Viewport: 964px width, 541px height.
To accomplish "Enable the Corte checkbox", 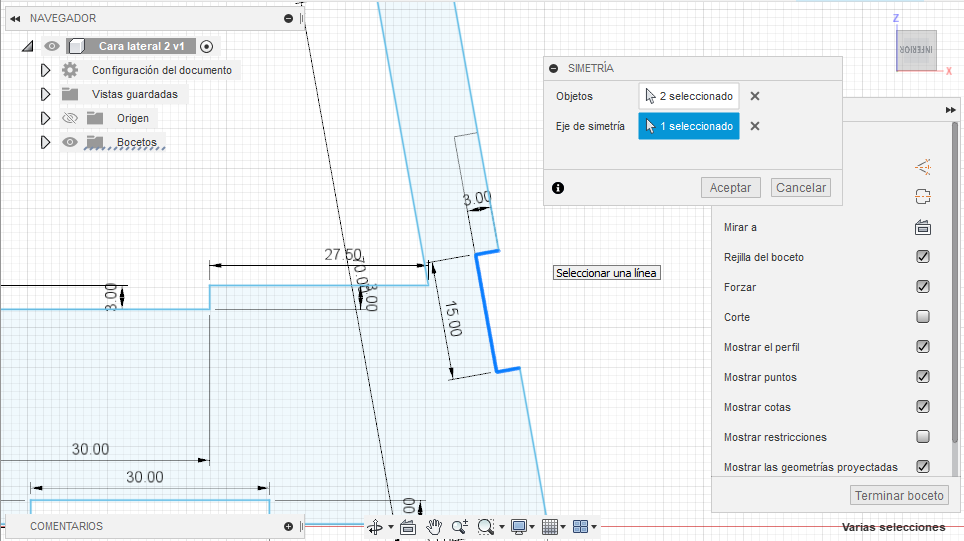I will (923, 317).
